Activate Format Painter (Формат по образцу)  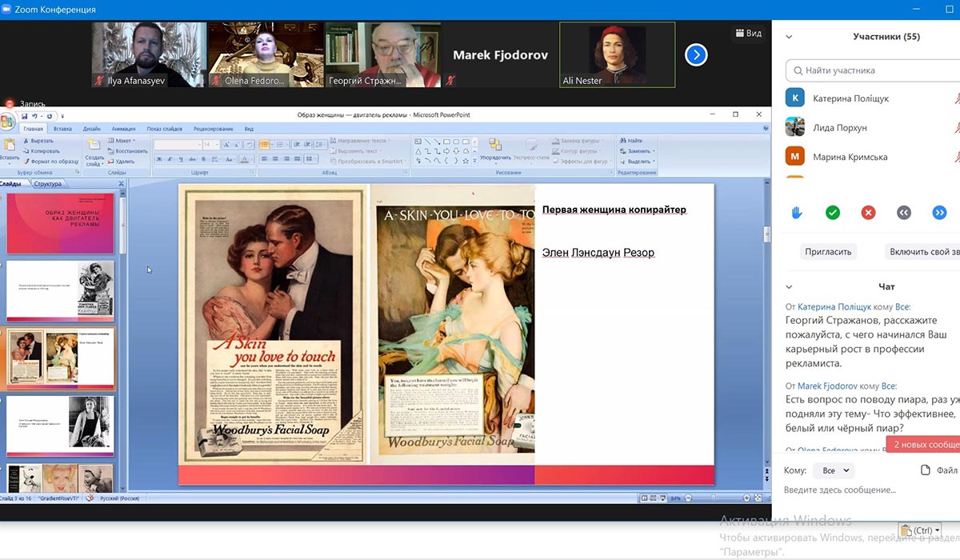(51, 162)
